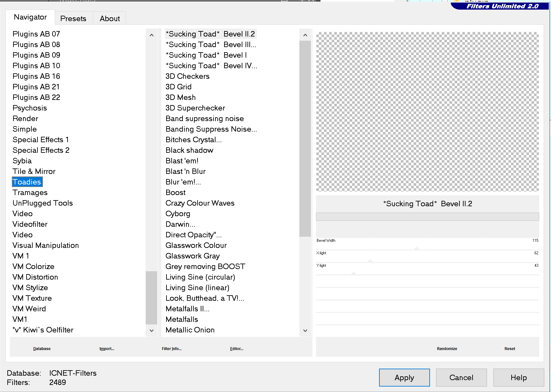This screenshot has height=392, width=551.
Task: Open the filter Editor
Action: (237, 349)
